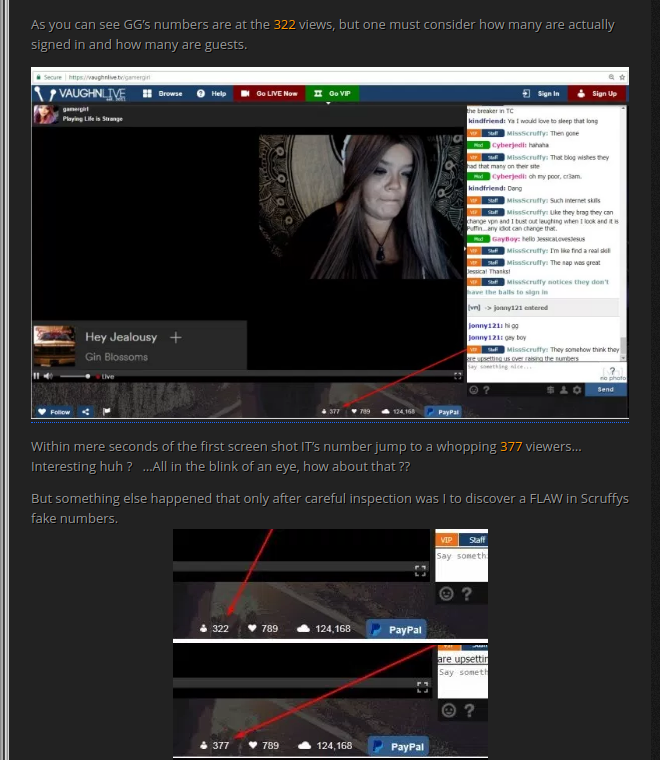Image resolution: width=660 pixels, height=760 pixels.
Task: Share the channel with share icon
Action: click(x=86, y=412)
